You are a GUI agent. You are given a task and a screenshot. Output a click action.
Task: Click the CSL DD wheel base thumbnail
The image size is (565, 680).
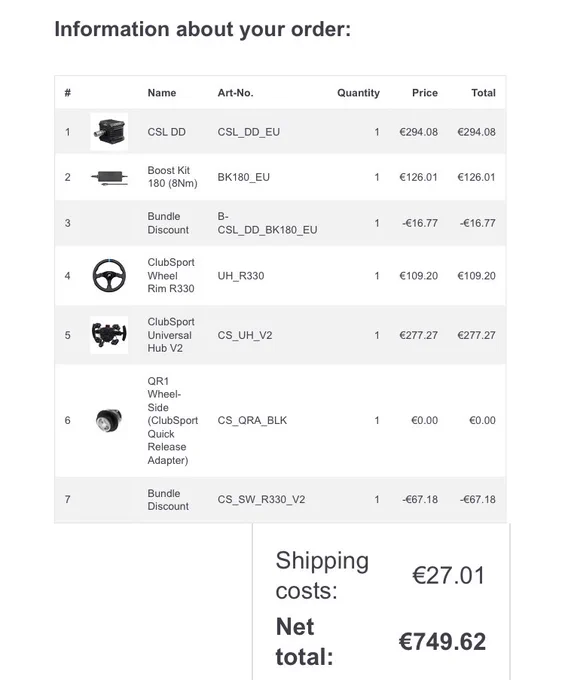click(109, 131)
